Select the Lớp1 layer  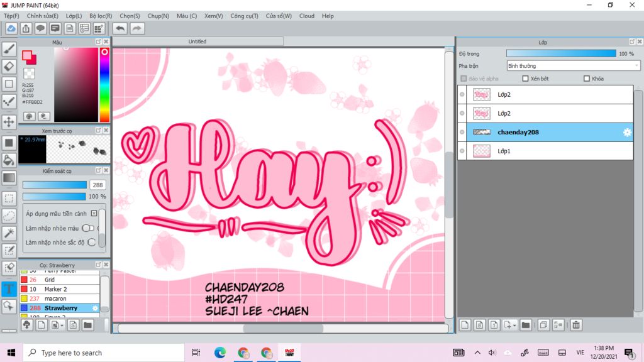[x=545, y=151]
